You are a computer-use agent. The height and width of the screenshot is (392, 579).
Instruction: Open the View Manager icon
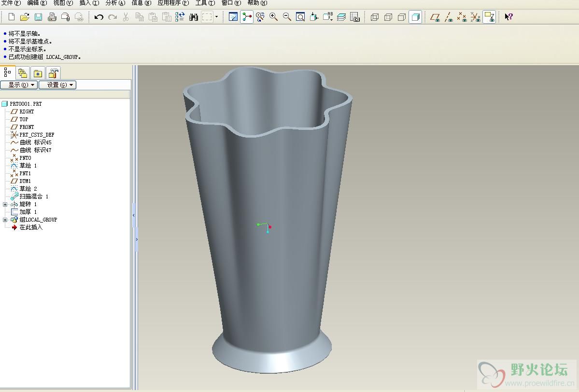pyautogui.click(x=355, y=16)
